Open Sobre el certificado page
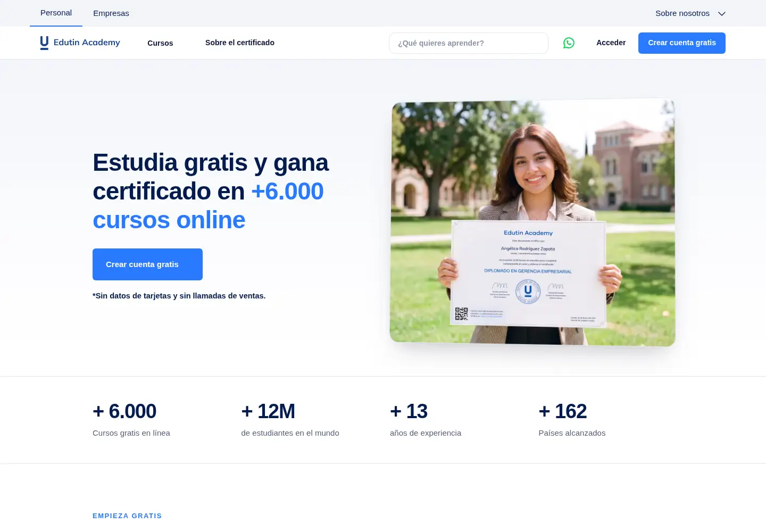Image resolution: width=766 pixels, height=532 pixels. point(240,43)
